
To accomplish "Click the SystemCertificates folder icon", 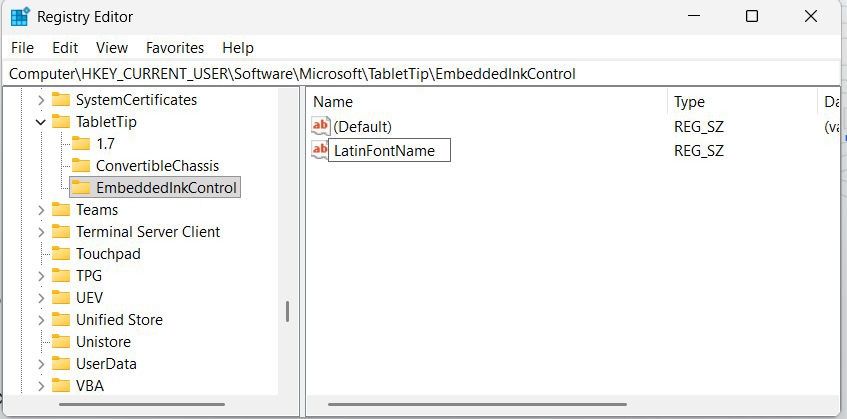I will pos(61,99).
